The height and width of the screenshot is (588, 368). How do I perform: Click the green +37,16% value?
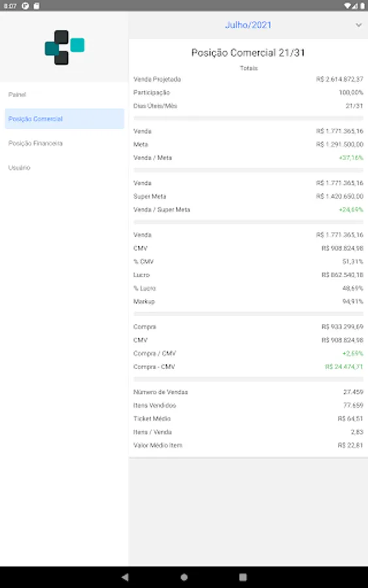[351, 157]
